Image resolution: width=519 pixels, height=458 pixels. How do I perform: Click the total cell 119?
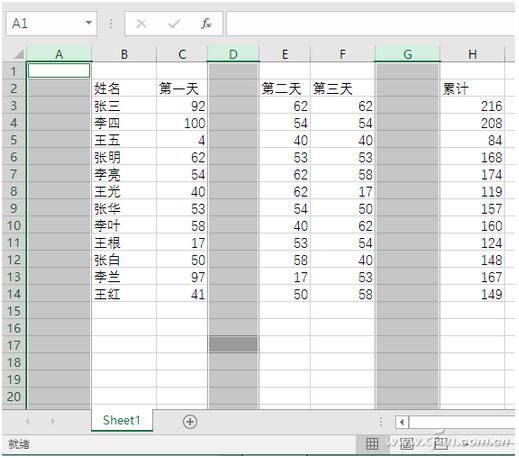coord(472,191)
